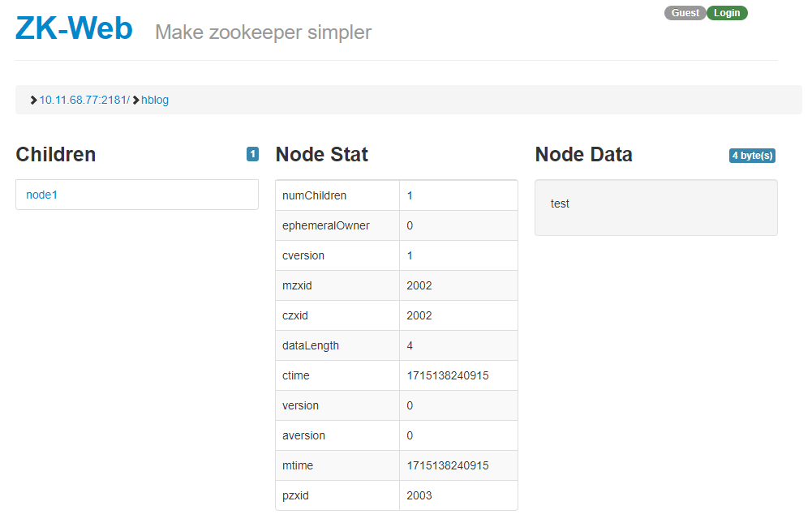The image size is (812, 514).
Task: Click the Node Stat heading
Action: click(x=322, y=154)
